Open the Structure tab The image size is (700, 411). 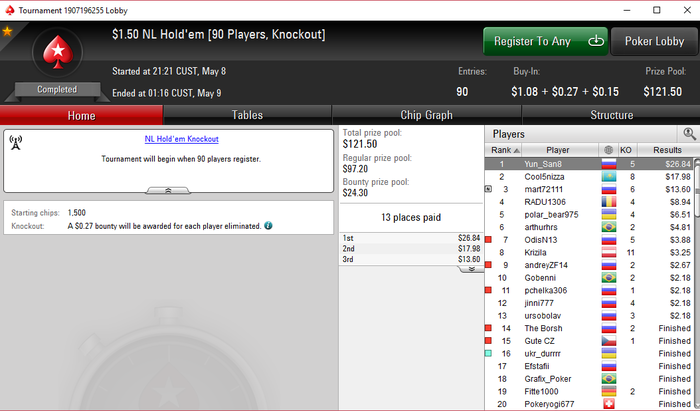pyautogui.click(x=611, y=115)
